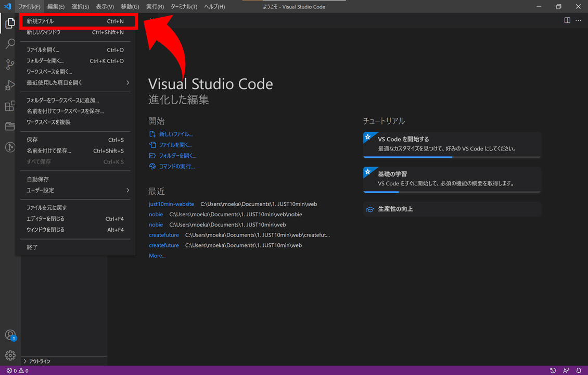Open the 選択(S) menu

(x=80, y=7)
